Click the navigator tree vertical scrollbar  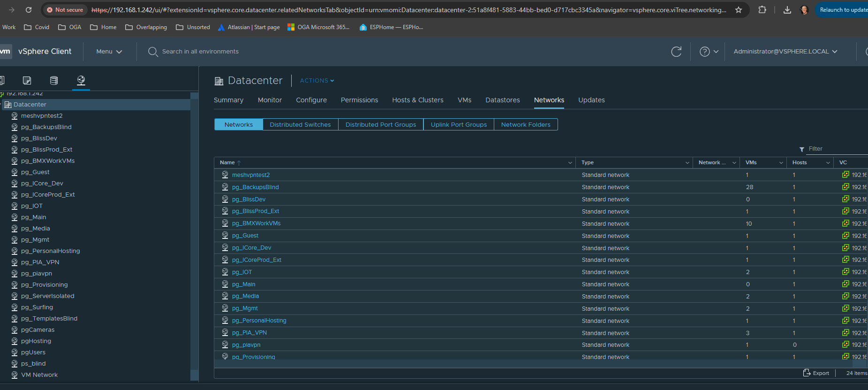(x=194, y=237)
